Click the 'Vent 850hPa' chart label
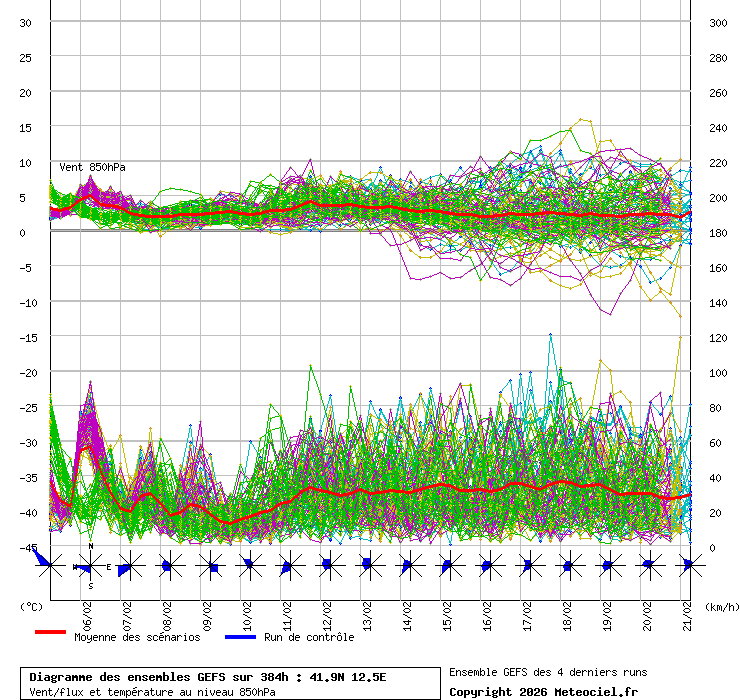 tap(92, 167)
